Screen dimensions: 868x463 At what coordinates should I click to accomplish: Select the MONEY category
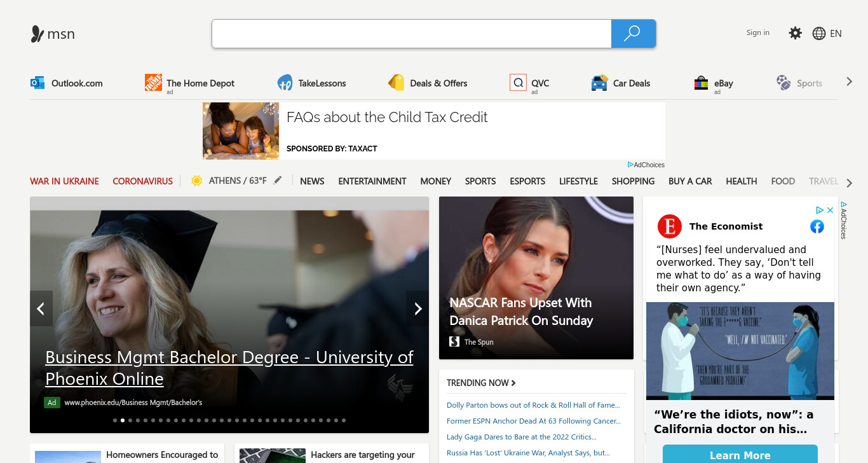(436, 181)
